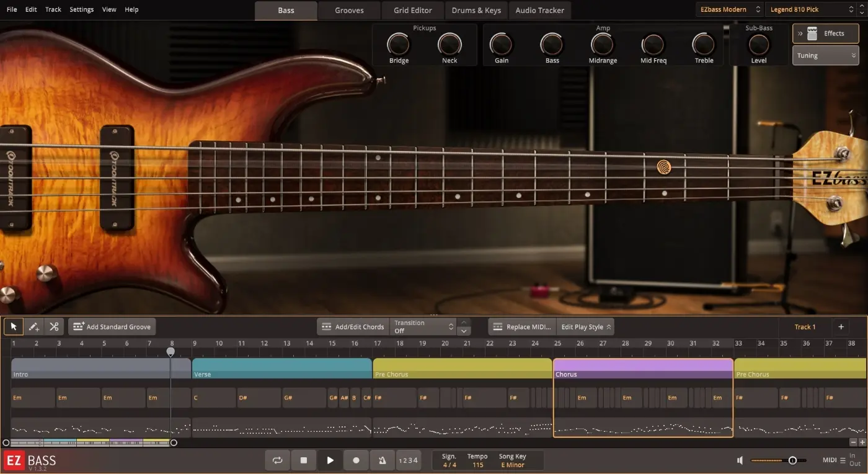Image resolution: width=868 pixels, height=474 pixels.
Task: Open the View menu
Action: pyautogui.click(x=109, y=9)
